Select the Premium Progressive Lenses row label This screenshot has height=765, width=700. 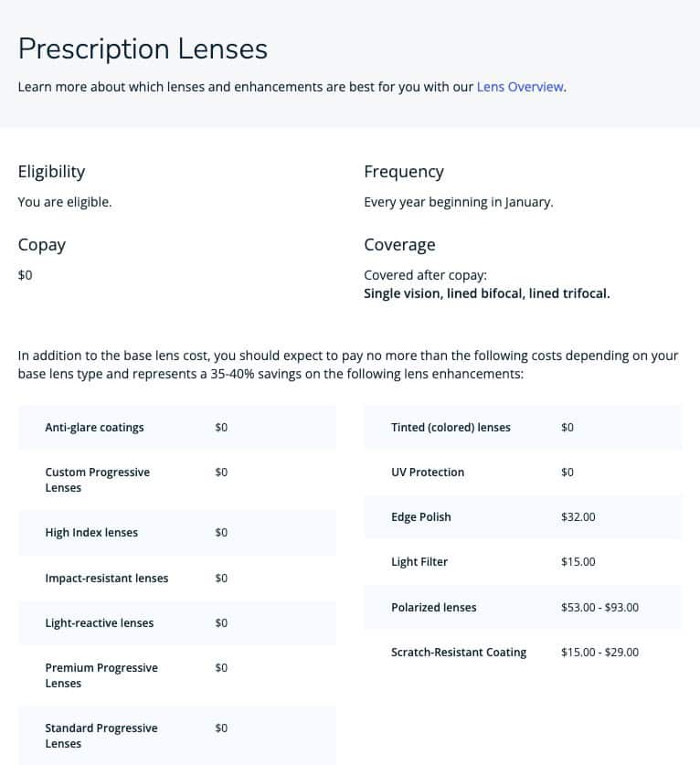(101, 675)
